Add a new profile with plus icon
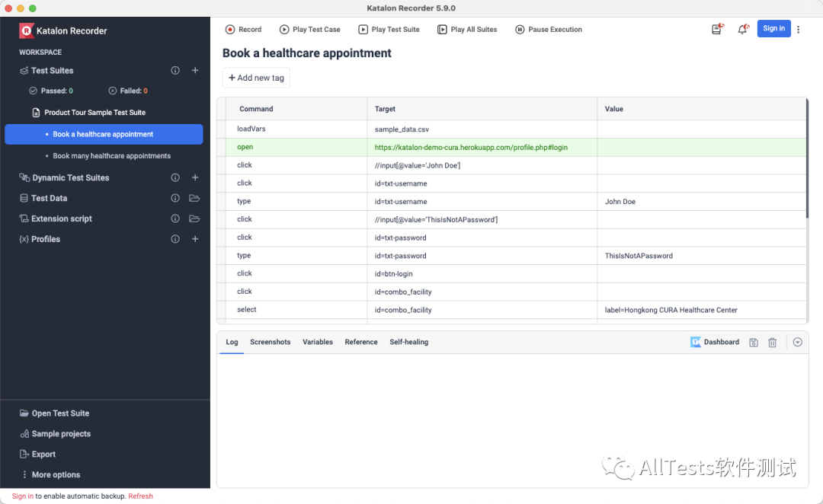 coord(195,239)
